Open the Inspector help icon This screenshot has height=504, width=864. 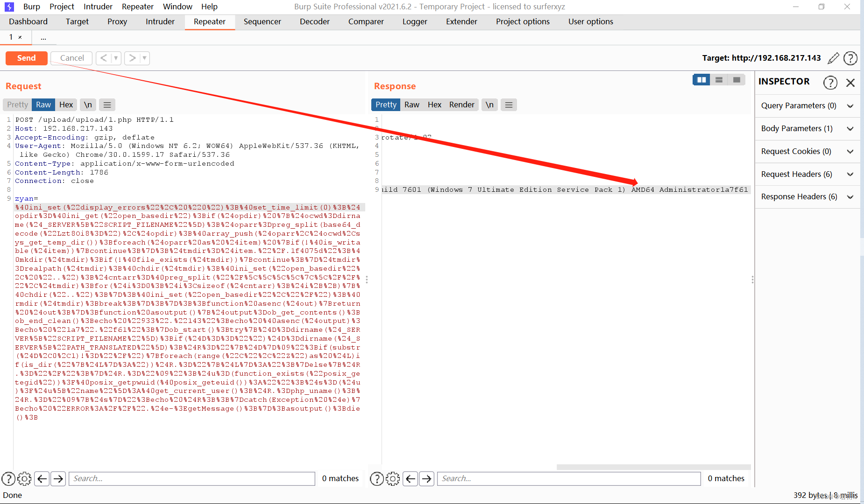pyautogui.click(x=830, y=82)
